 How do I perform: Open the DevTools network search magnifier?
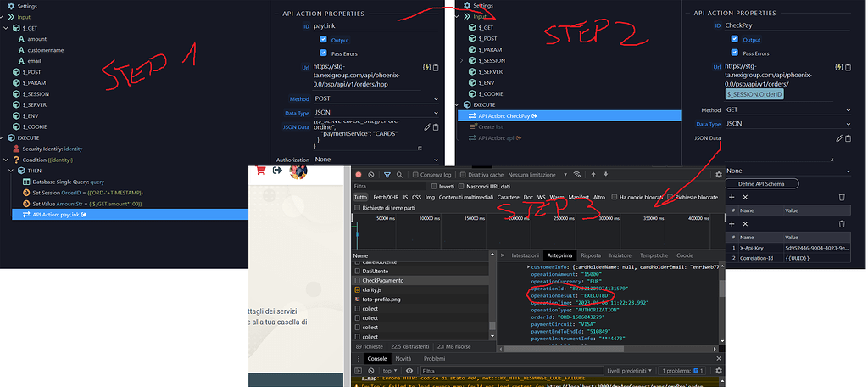pyautogui.click(x=400, y=175)
